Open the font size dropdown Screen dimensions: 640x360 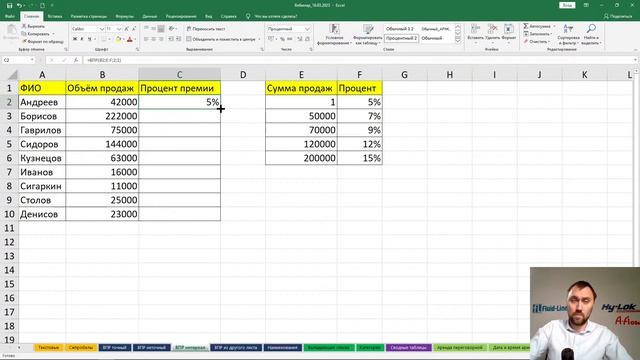[x=119, y=29]
